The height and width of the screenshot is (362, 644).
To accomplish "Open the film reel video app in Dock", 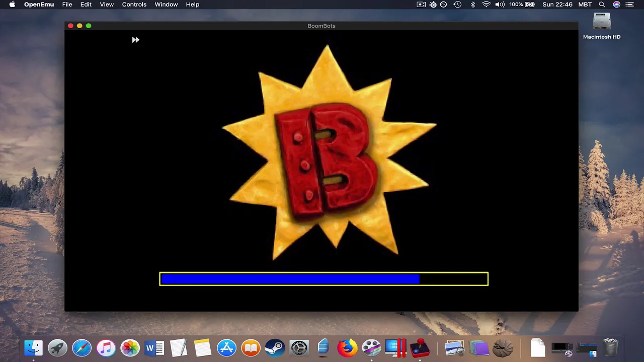I will 371,347.
